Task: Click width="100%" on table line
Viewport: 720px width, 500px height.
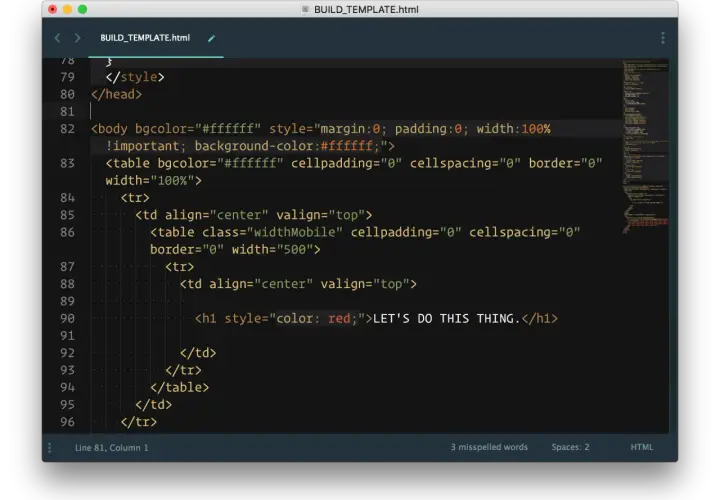Action: [150, 181]
